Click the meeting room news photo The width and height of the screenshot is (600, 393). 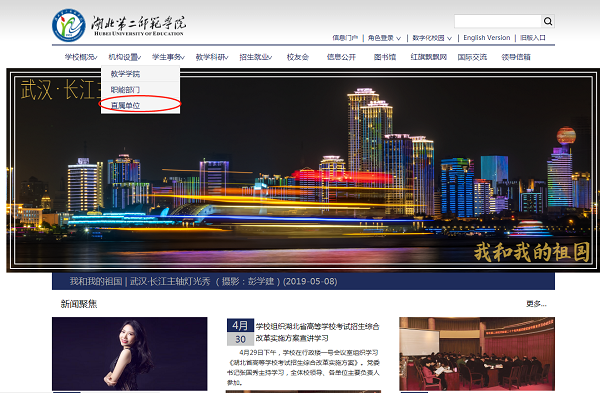point(477,354)
